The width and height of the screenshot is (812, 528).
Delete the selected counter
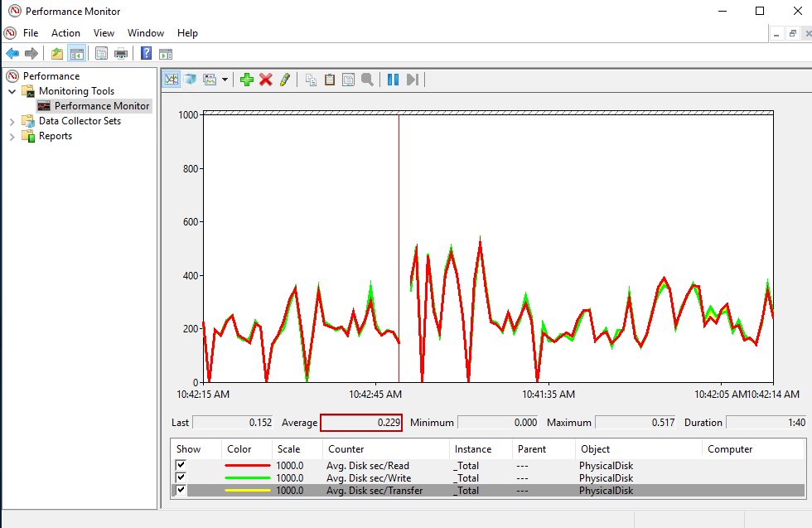265,79
